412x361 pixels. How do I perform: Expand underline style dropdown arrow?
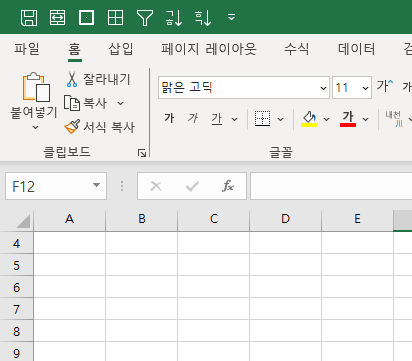[235, 119]
